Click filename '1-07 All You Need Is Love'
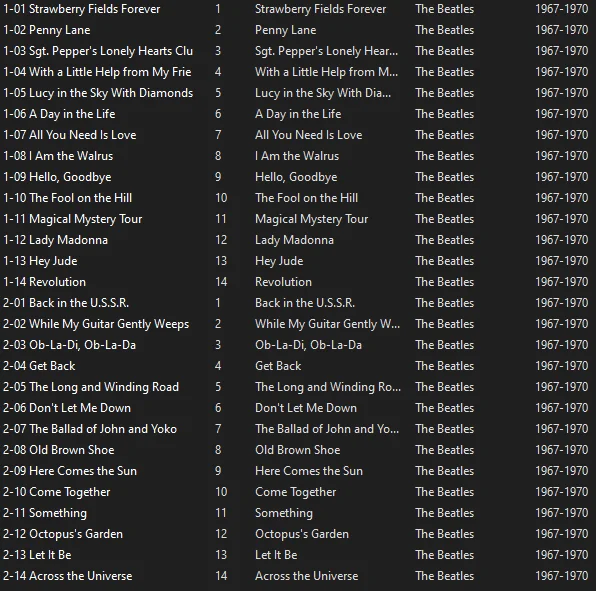Viewport: 596px width, 591px height. click(70, 135)
